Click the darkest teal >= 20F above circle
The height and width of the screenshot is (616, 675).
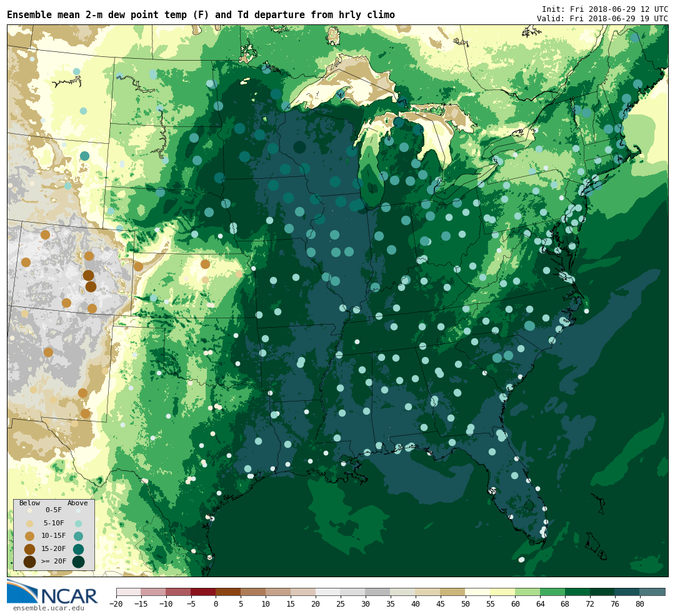click(x=78, y=562)
